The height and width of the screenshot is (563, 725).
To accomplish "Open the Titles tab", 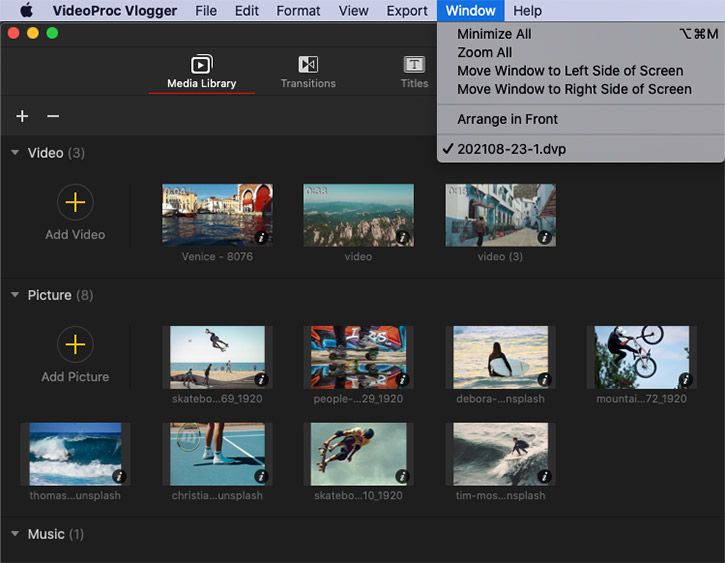I will pos(414,71).
